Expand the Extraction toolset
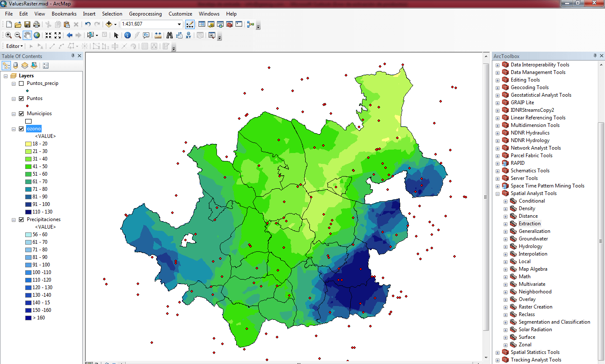 pos(505,224)
